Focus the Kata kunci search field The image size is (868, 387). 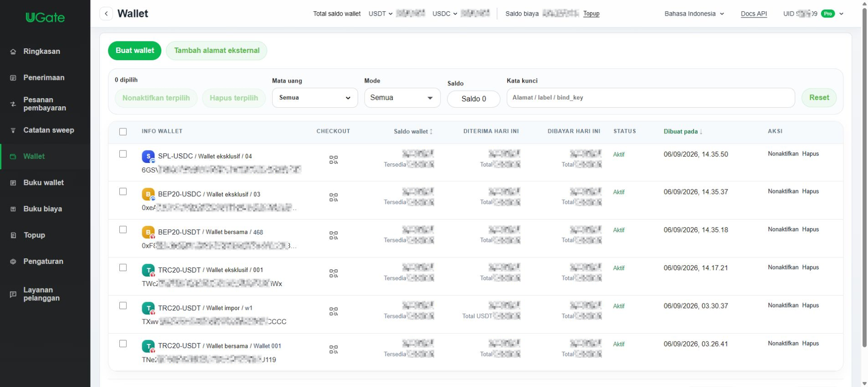(x=651, y=98)
